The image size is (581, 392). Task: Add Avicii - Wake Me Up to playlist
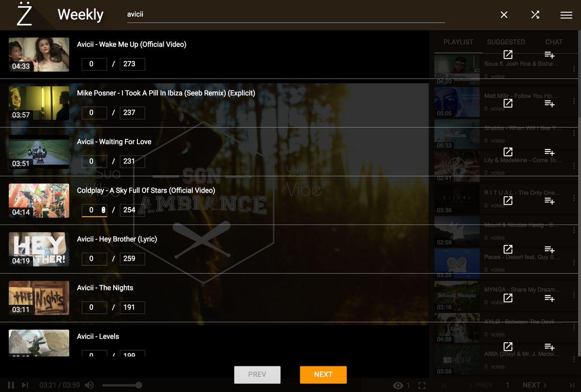(x=549, y=55)
